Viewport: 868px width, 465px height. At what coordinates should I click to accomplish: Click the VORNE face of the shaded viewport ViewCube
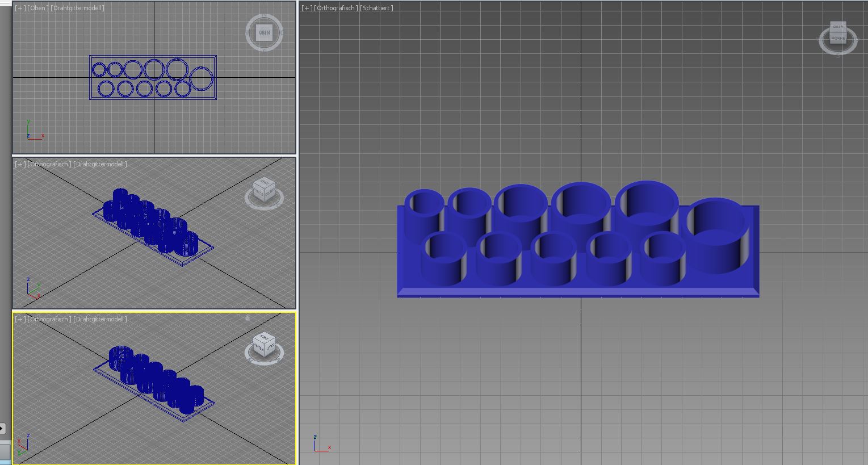(x=838, y=38)
